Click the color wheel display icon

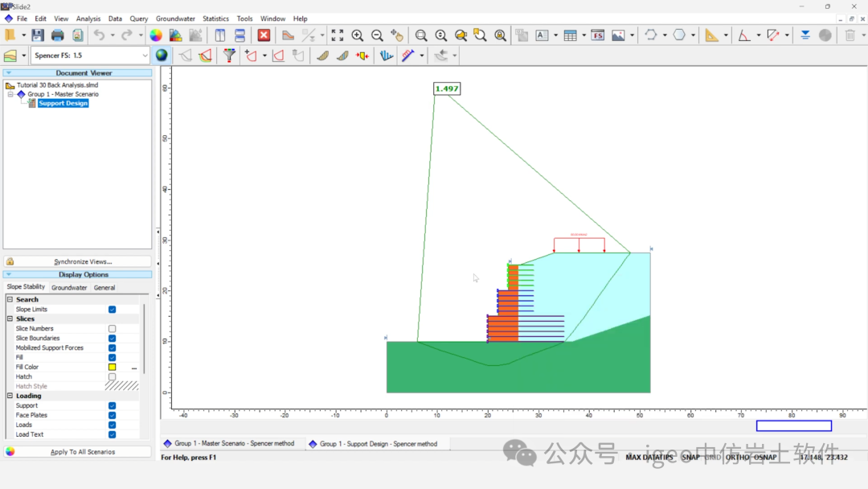[156, 35]
